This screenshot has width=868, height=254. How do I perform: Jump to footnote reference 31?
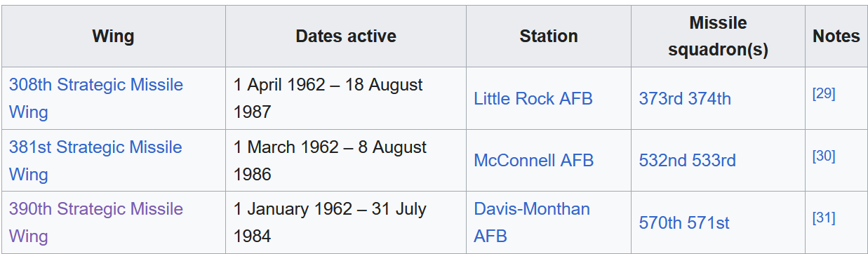click(x=824, y=218)
